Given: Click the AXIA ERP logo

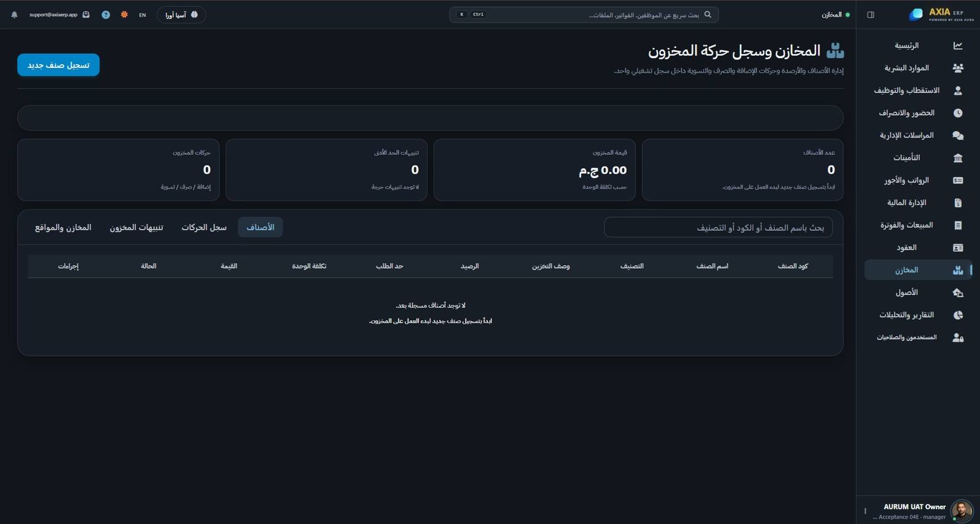Looking at the screenshot, I should pyautogui.click(x=941, y=14).
